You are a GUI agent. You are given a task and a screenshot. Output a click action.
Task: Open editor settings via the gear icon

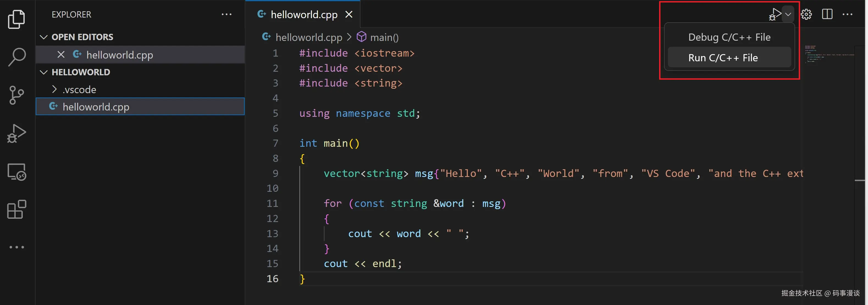[806, 14]
